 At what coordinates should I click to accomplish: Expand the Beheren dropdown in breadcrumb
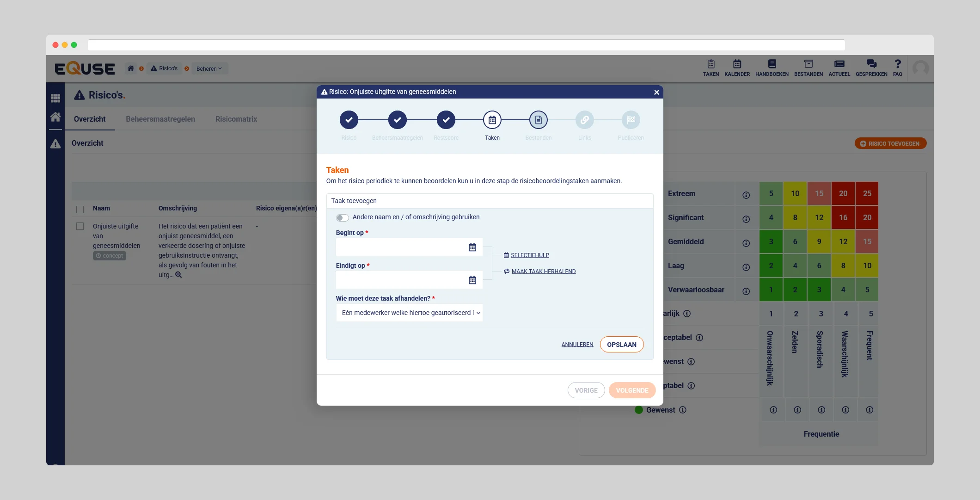point(209,68)
